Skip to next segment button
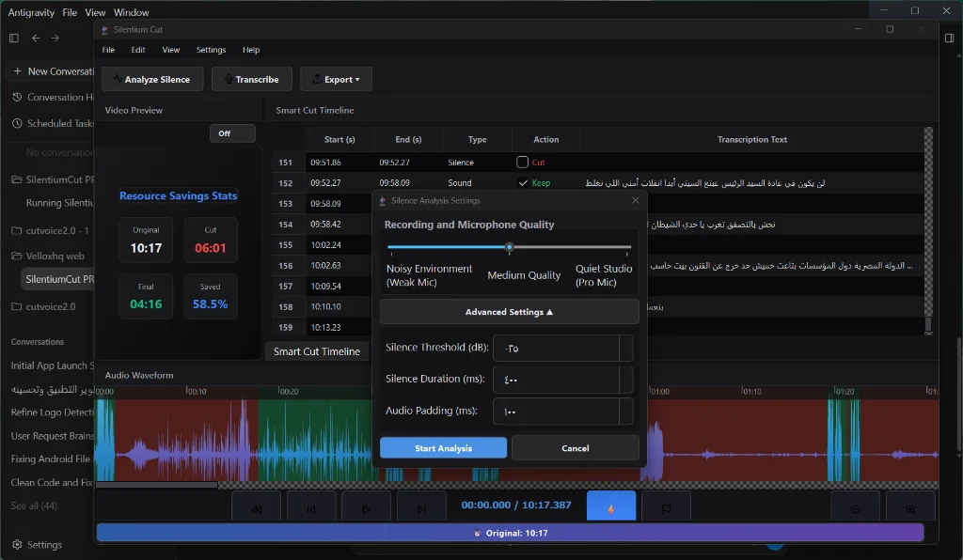The height and width of the screenshot is (560, 963). pyautogui.click(x=421, y=508)
